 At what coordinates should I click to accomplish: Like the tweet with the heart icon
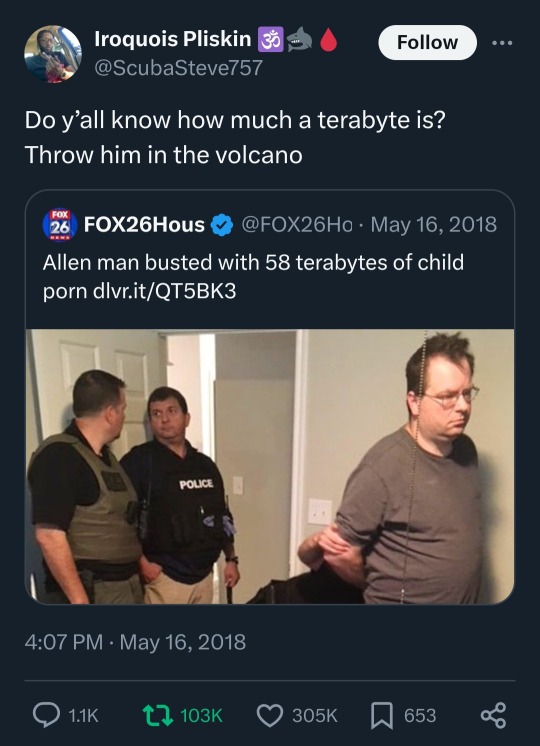(x=270, y=715)
